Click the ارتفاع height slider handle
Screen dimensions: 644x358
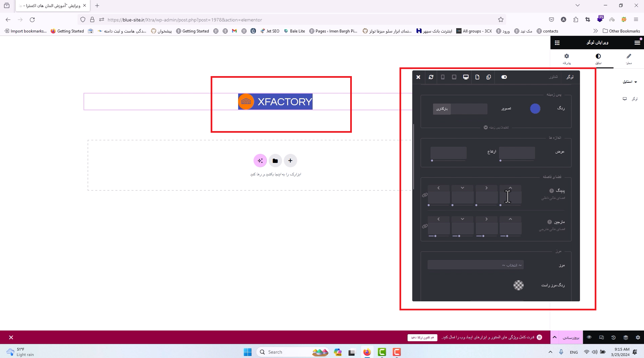432,161
